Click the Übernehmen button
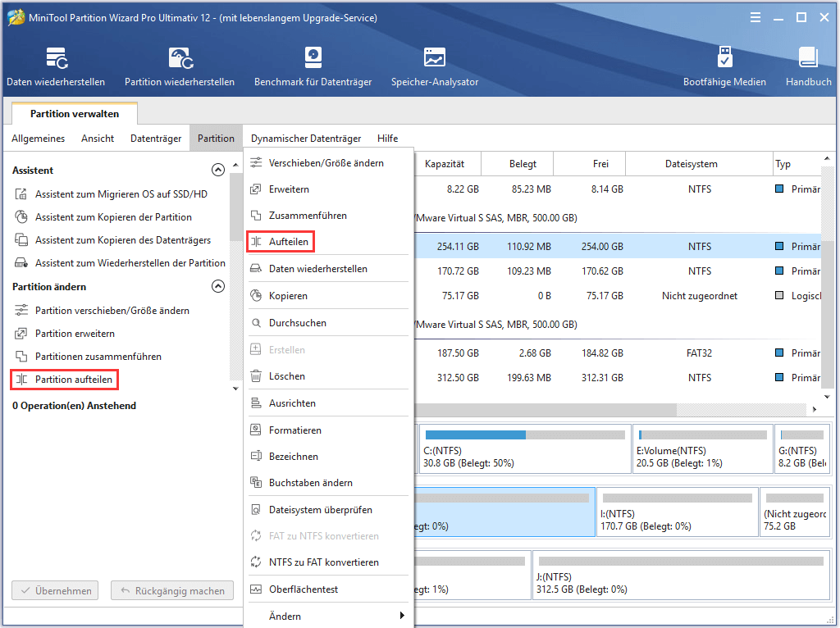Viewport: 840px width, 628px height. (x=55, y=590)
